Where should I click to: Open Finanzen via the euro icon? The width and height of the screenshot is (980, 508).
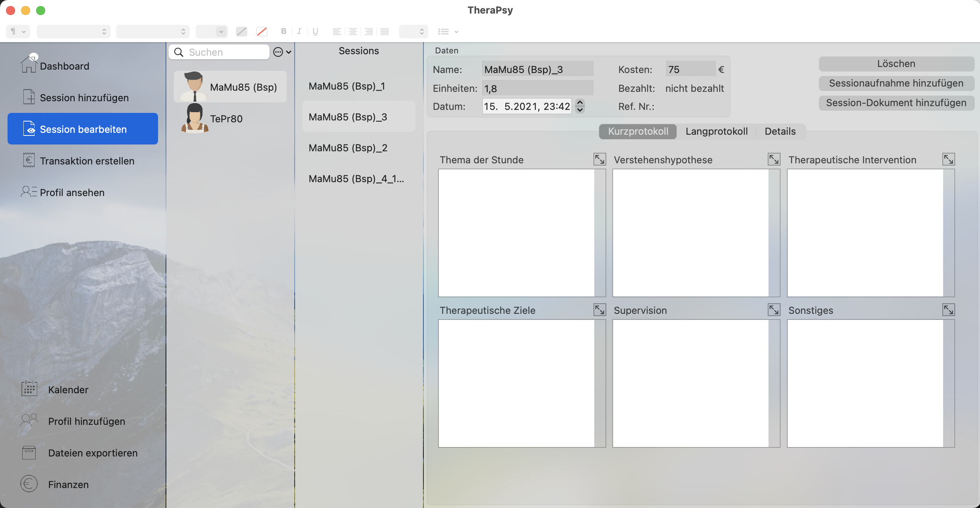click(29, 484)
